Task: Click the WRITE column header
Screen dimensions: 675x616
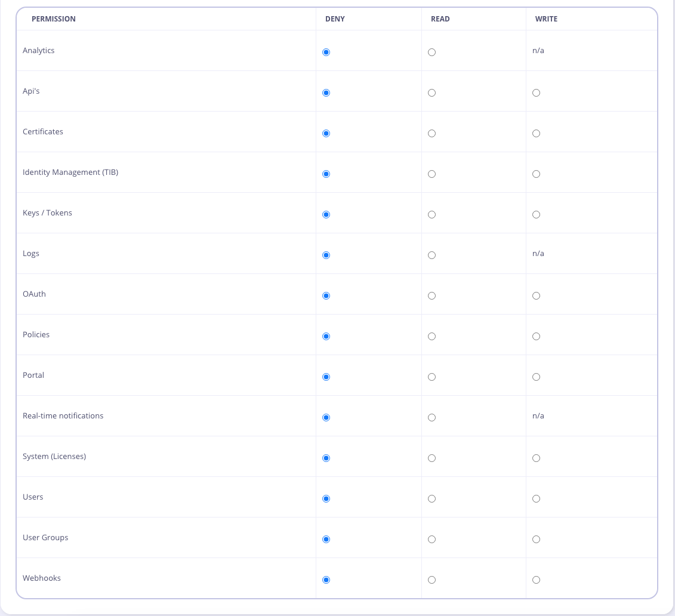Action: click(545, 19)
